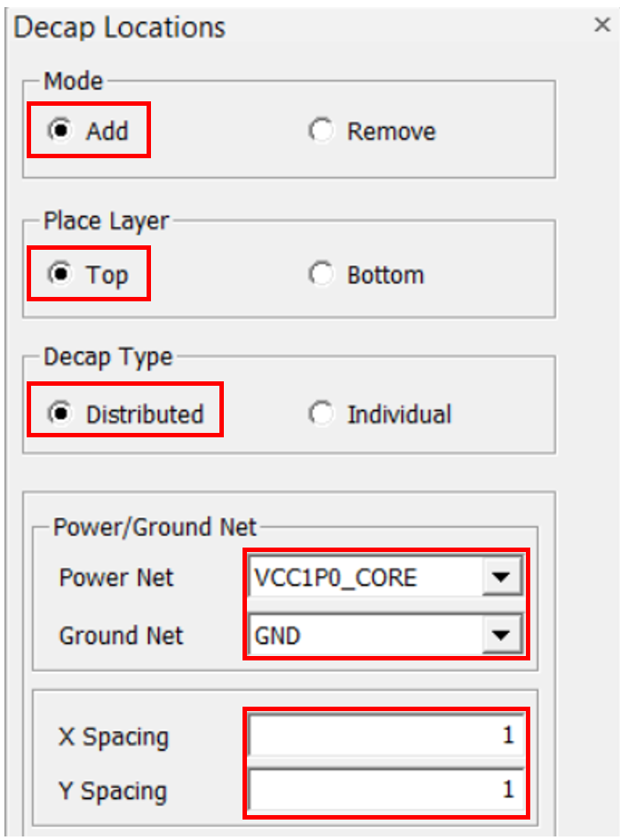The image size is (620, 840).
Task: Click the Ground Net label text
Action: 121,636
